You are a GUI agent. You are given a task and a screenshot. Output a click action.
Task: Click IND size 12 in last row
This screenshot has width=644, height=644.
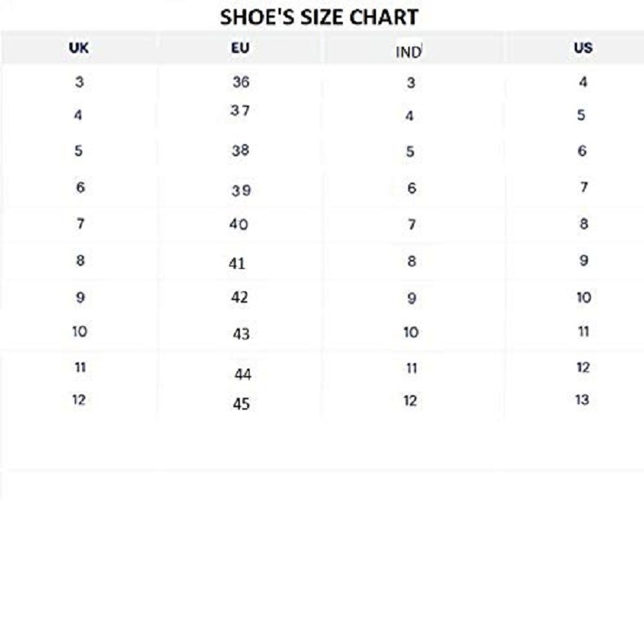click(411, 401)
